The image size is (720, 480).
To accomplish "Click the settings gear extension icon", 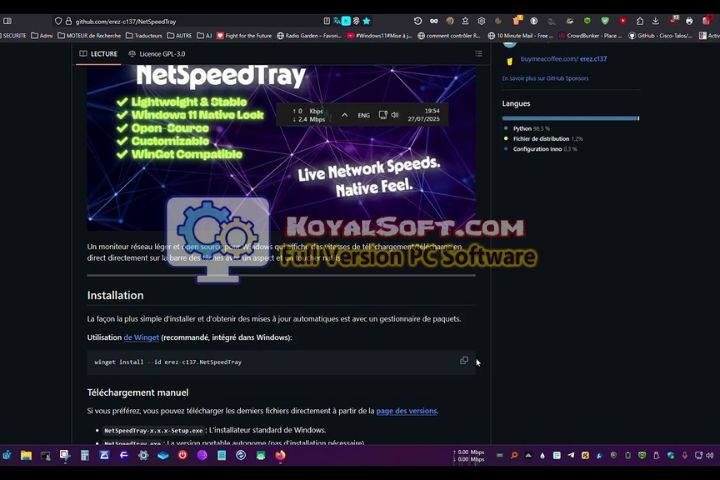I will (x=481, y=21).
